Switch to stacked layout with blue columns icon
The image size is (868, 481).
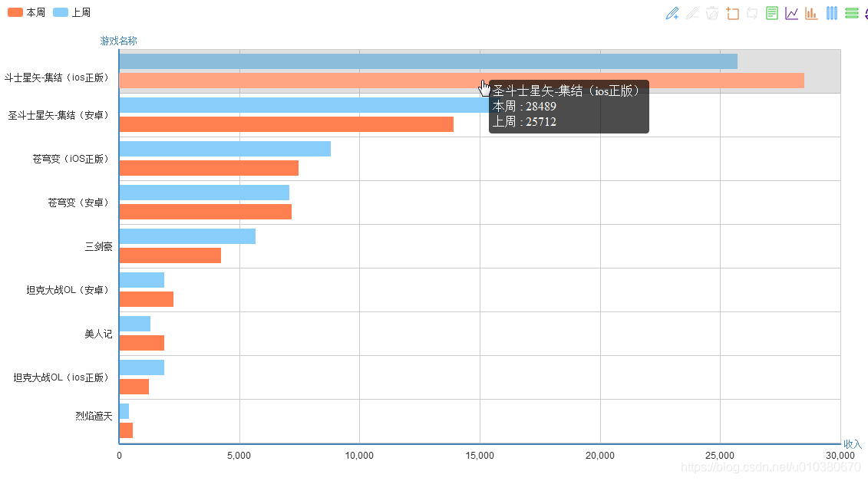[x=831, y=13]
